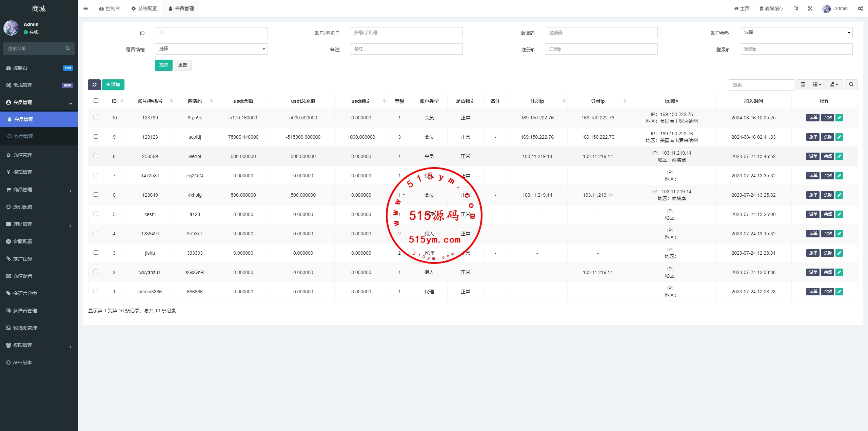The width and height of the screenshot is (868, 431).
Task: Open the columns visibility dropdown
Action: pyautogui.click(x=817, y=85)
